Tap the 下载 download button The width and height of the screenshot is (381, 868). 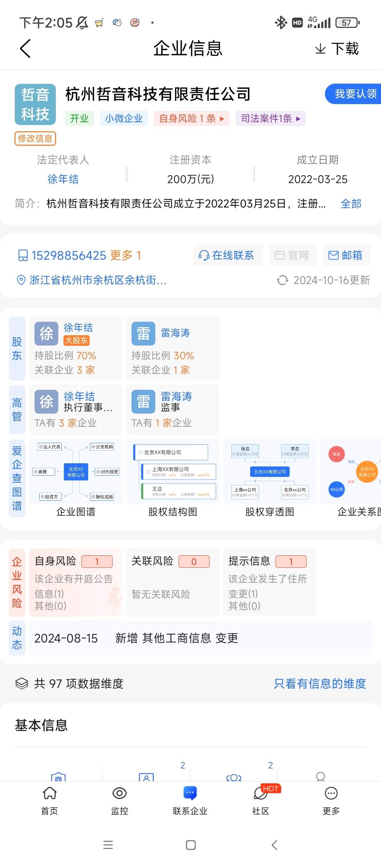tap(337, 49)
